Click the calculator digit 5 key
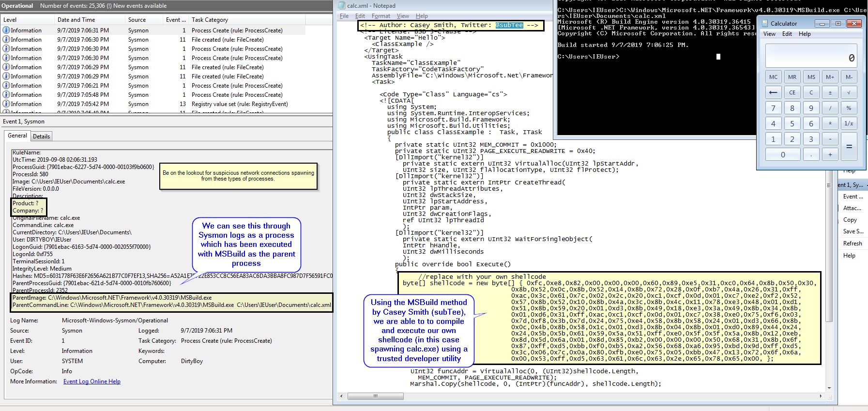Screen dimensions: 868x411 [x=792, y=123]
